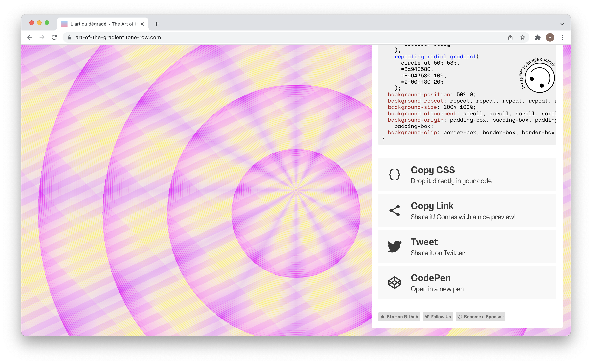Viewport: 592px width, 364px height.
Task: Click the gradient canvas center point
Action: click(296, 190)
